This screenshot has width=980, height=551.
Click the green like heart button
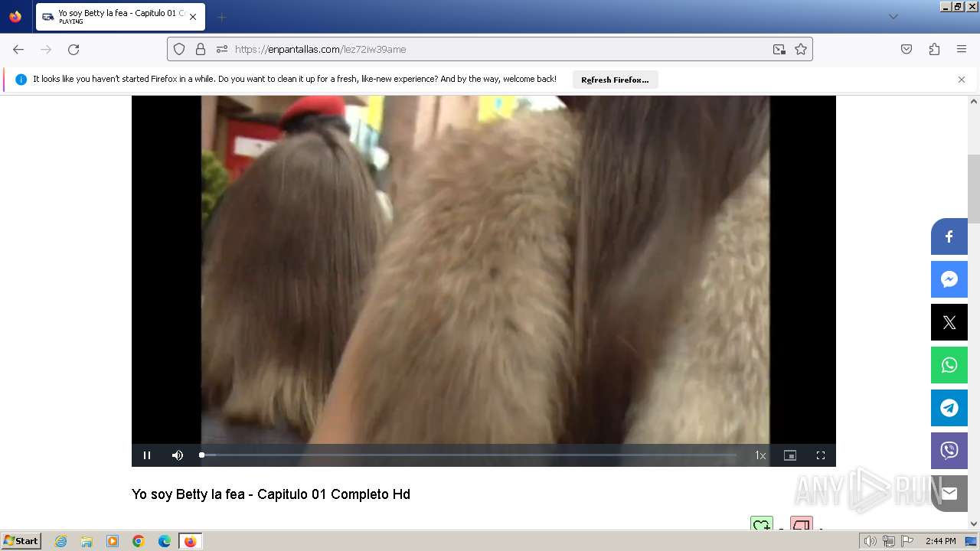tap(762, 524)
